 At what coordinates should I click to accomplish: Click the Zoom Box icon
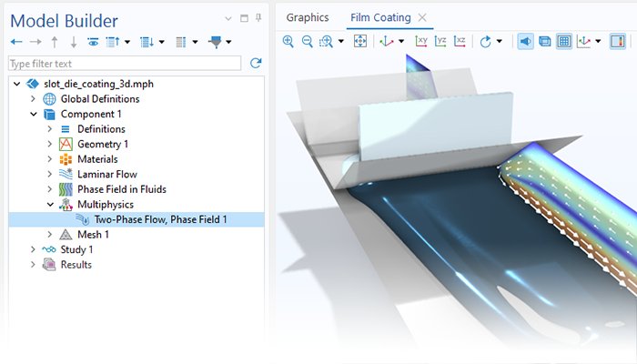click(x=326, y=41)
